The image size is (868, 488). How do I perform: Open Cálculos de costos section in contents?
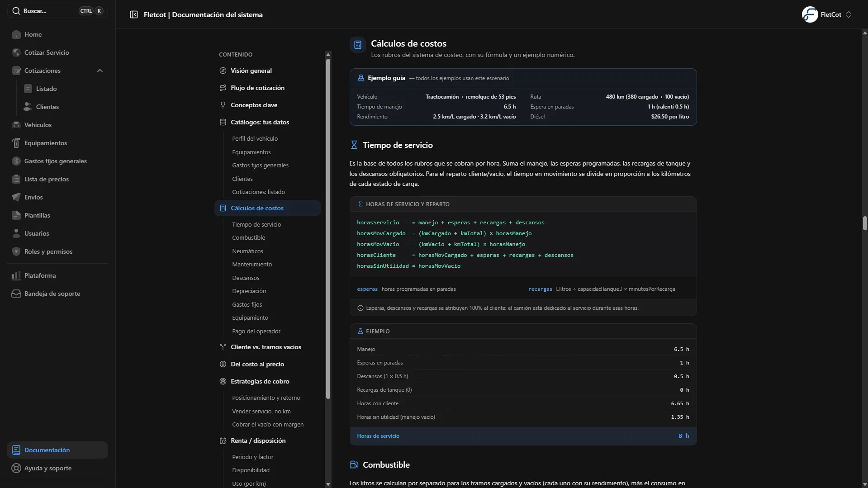[x=267, y=208]
